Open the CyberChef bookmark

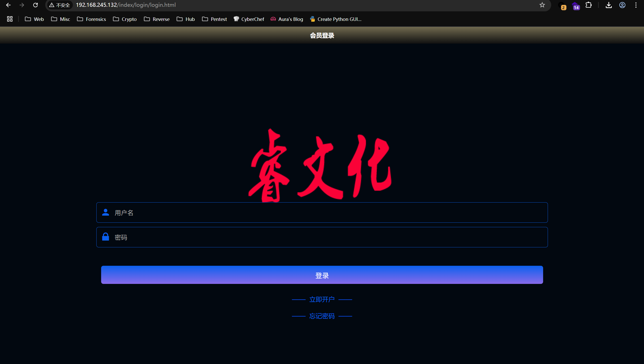(249, 19)
